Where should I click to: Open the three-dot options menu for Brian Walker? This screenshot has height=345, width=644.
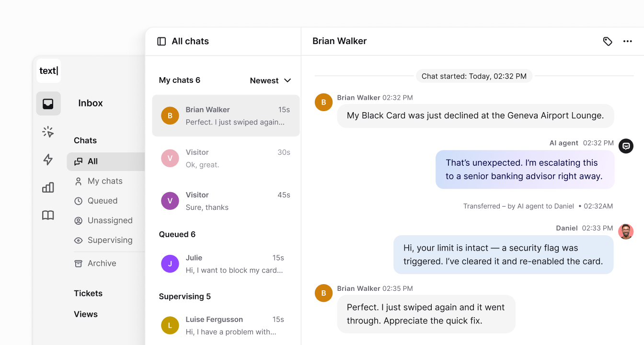tap(628, 41)
